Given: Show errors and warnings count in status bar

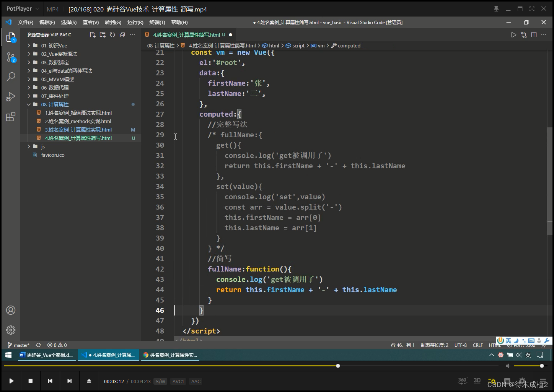Looking at the screenshot, I should [57, 345].
